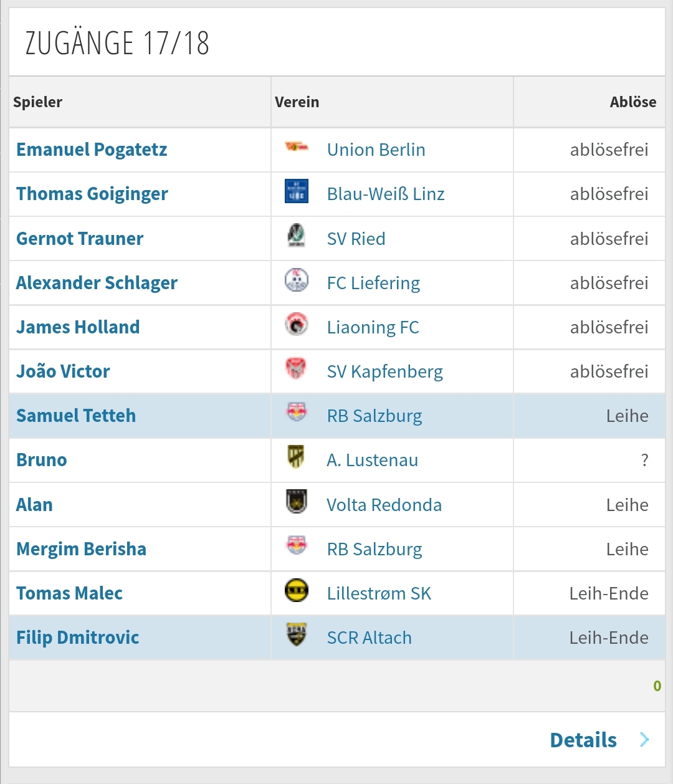Click the A. Lustenau club crest
Screen dimensions: 673x784
coord(297,457)
